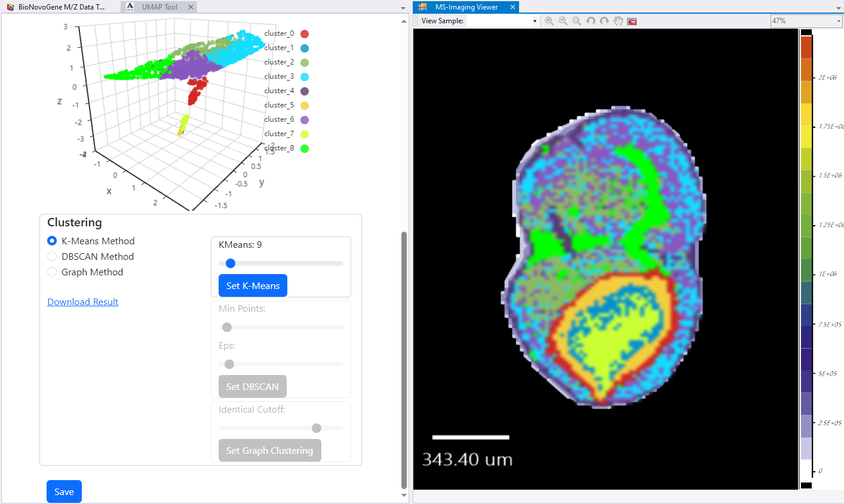
Task: Switch to BioNovoGene M/Z Data tab
Action: [61, 7]
